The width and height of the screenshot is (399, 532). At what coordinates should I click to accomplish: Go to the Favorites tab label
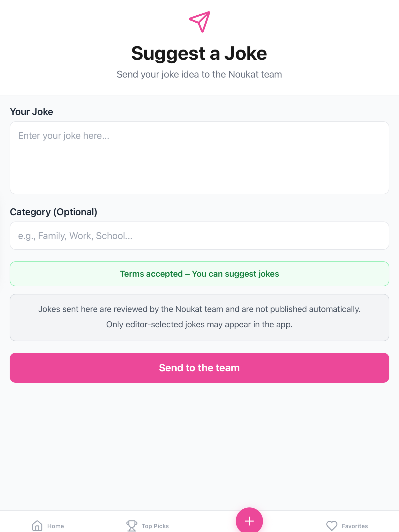click(355, 526)
